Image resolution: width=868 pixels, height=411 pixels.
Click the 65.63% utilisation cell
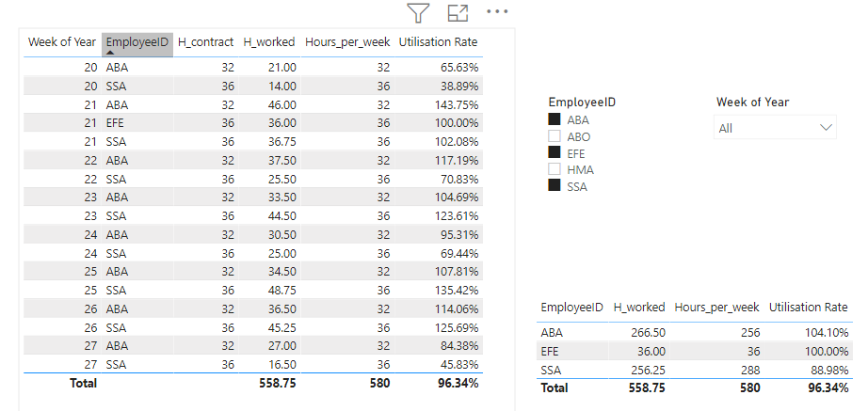(x=460, y=68)
